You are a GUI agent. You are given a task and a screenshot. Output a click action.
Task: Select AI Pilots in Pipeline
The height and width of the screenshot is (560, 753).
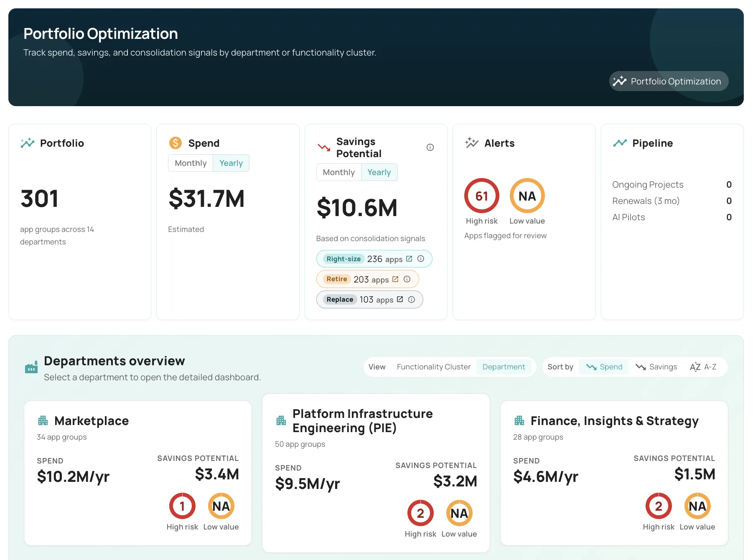672,217
